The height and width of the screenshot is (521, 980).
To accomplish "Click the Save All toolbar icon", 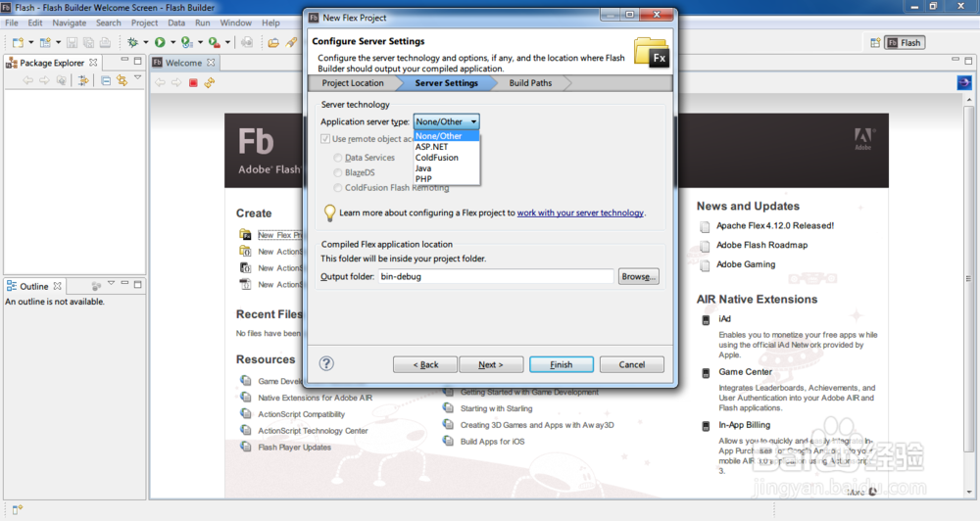I will click(x=88, y=42).
